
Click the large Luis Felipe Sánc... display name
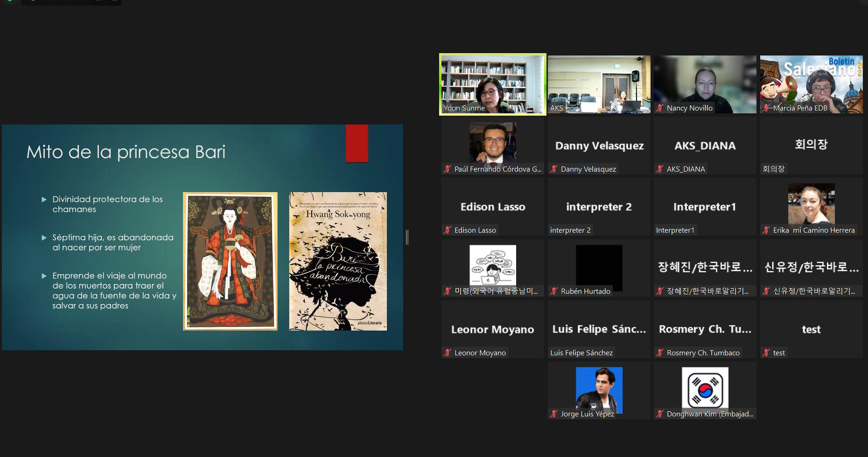(x=599, y=329)
